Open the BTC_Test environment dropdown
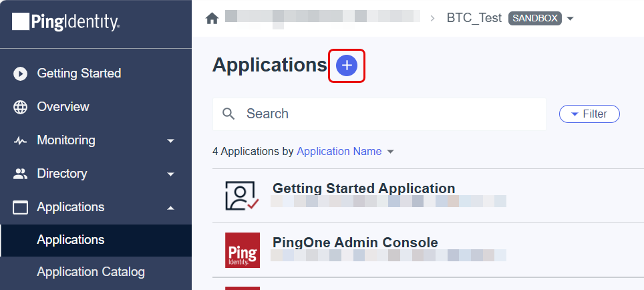 point(570,19)
